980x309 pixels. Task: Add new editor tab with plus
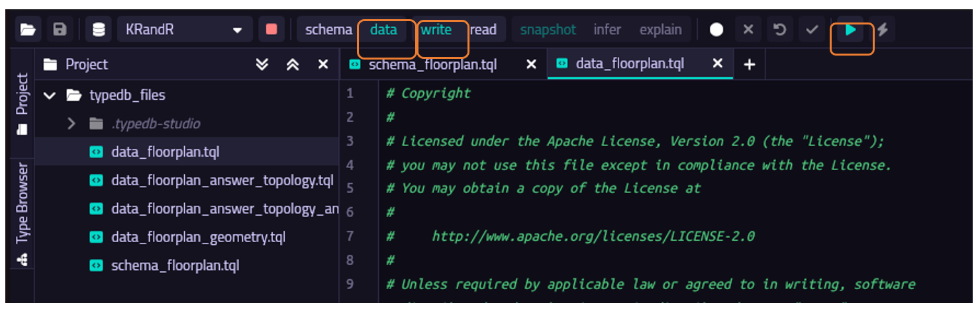click(749, 65)
